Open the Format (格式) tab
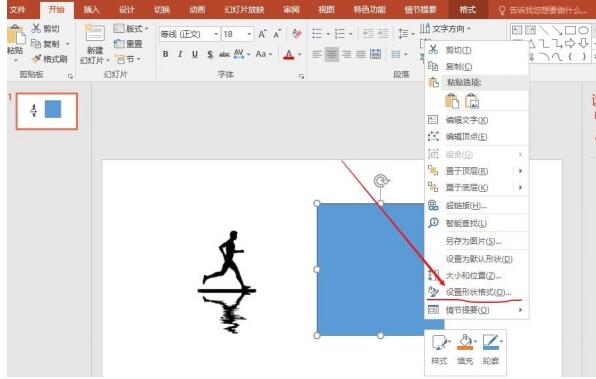 point(468,10)
